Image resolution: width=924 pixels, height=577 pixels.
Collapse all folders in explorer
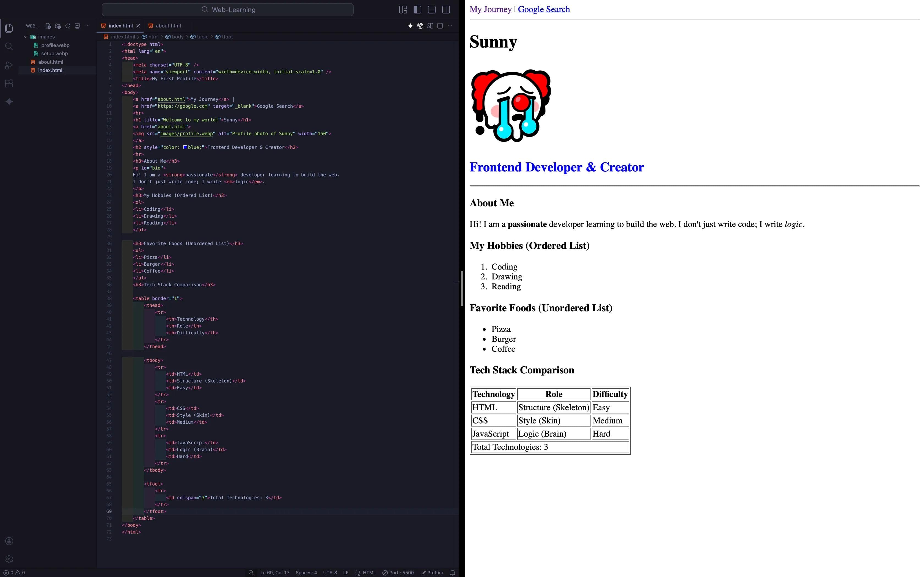tap(78, 26)
